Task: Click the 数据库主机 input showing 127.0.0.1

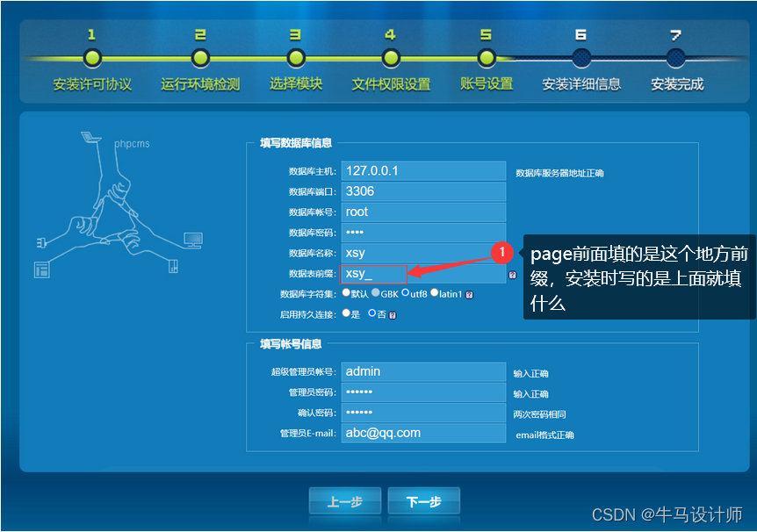Action: [x=423, y=170]
